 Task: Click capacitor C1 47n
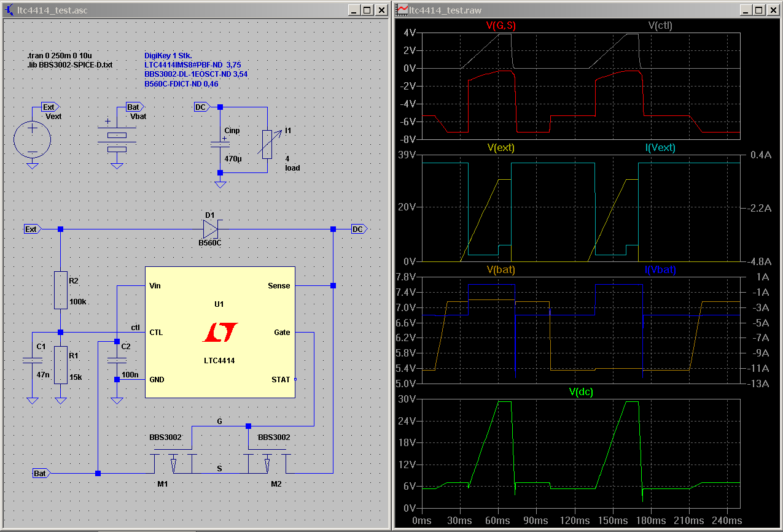(32, 359)
